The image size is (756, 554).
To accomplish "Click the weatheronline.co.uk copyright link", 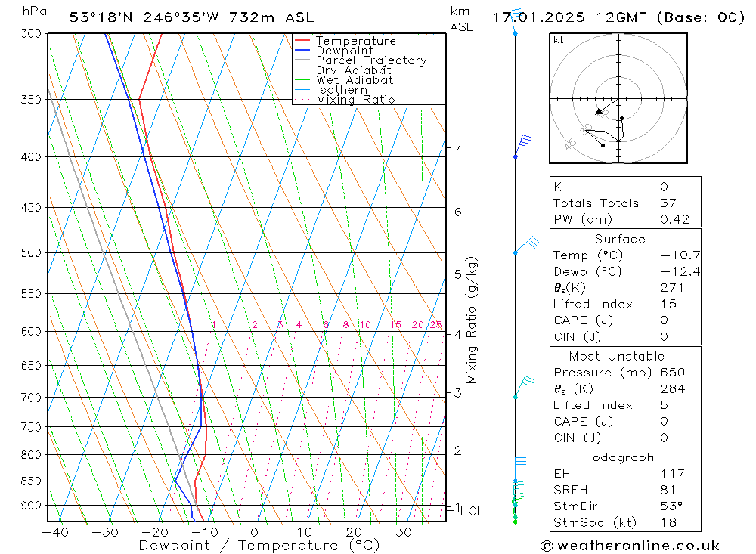I will coord(630,546).
